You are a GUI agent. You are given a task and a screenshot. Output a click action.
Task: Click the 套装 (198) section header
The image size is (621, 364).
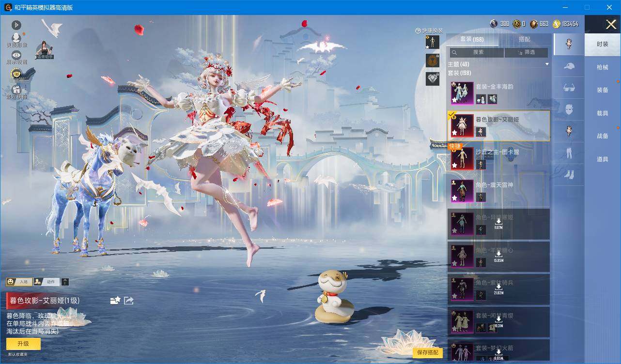pos(460,73)
